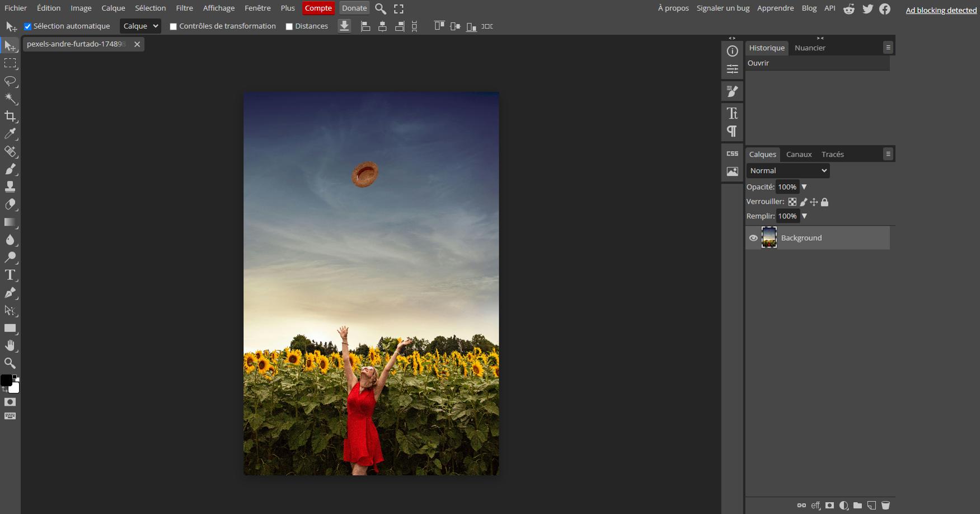Select the Type text tool
The width and height of the screenshot is (980, 514).
click(10, 275)
